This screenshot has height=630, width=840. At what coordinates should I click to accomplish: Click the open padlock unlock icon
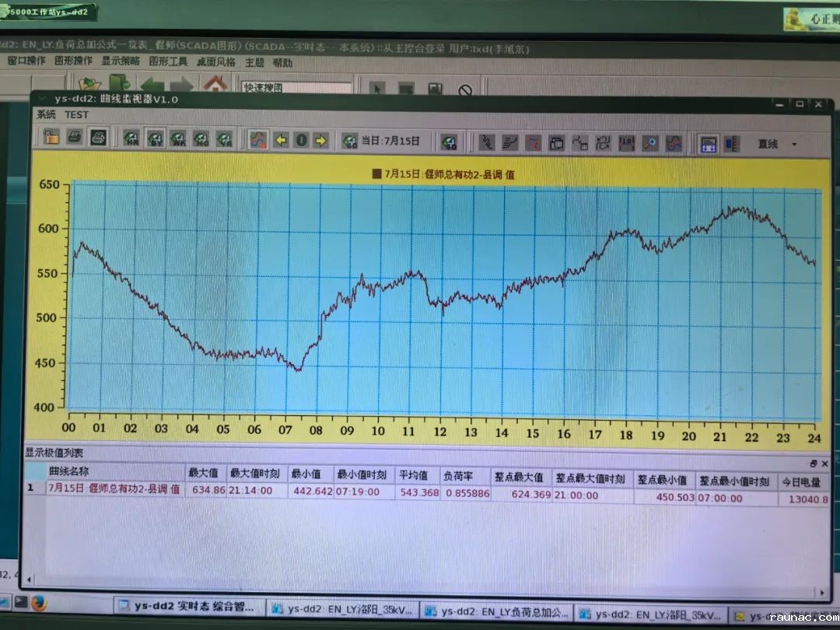(51, 138)
